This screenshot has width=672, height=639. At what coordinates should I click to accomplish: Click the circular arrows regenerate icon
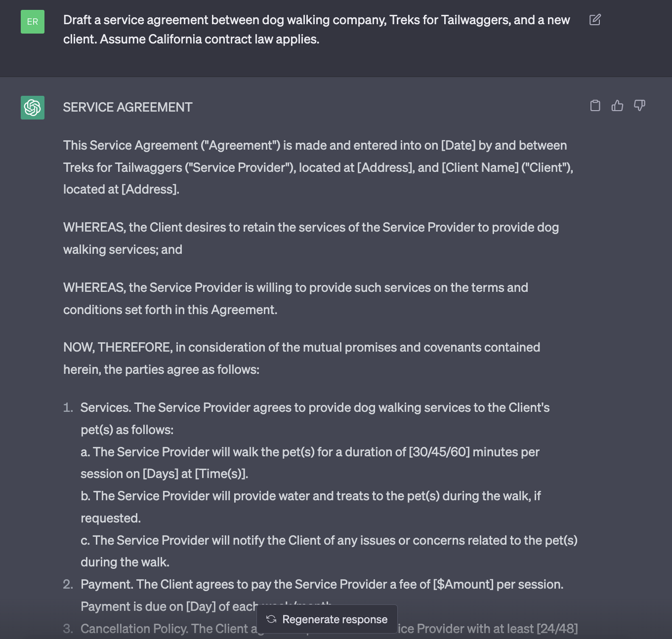[x=271, y=619]
